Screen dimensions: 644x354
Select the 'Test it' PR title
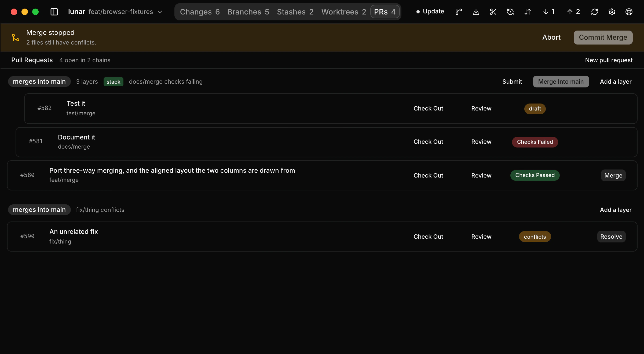point(76,104)
